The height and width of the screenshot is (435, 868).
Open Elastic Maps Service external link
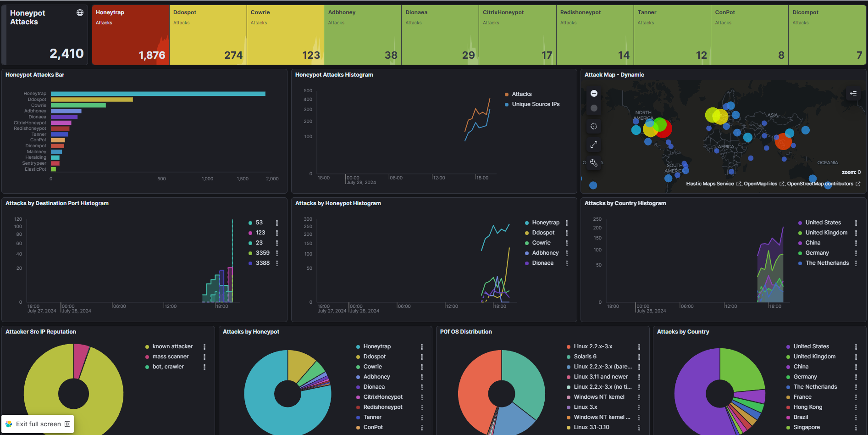[713, 184]
